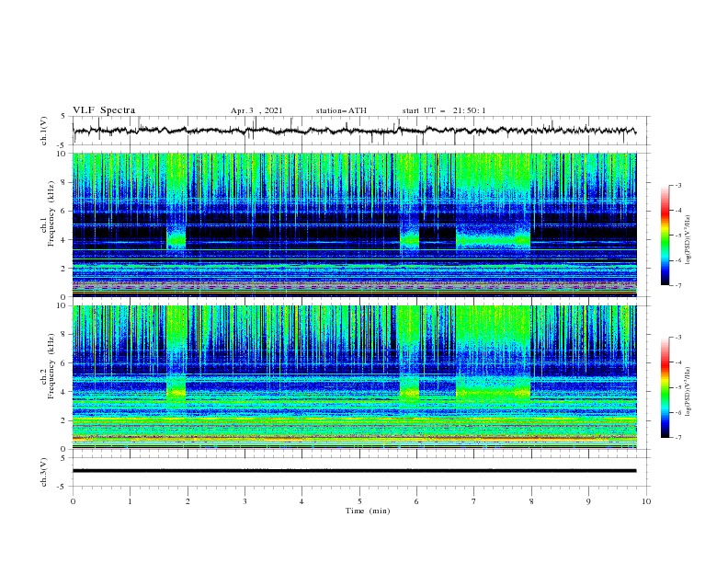Click the '6' tick on ch.2 frequency axis

coord(64,363)
